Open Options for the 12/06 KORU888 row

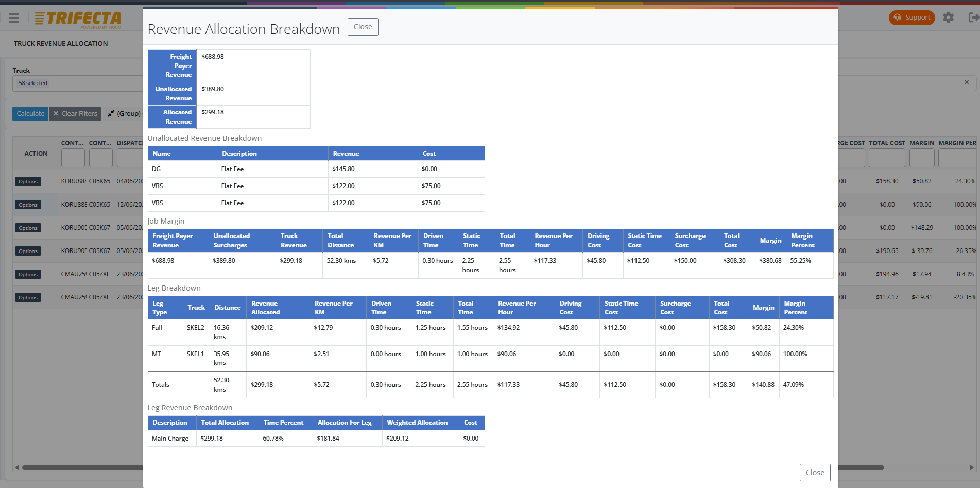[28, 205]
